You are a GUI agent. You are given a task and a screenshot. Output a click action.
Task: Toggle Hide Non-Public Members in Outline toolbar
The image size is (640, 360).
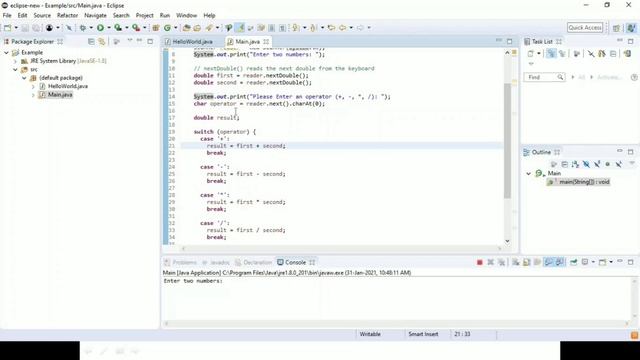point(608,164)
